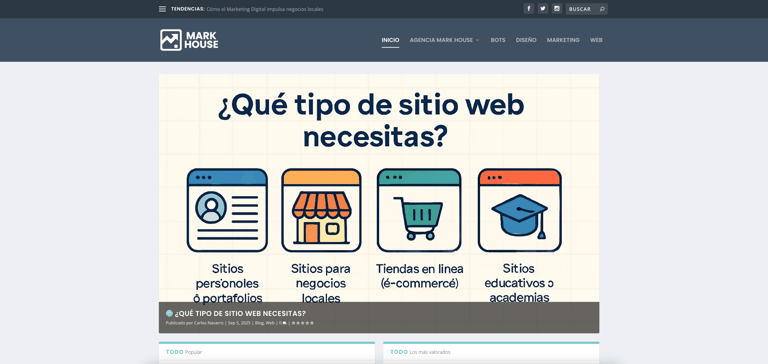Expand the Agencia Mark House dropdown arrow

tap(478, 40)
